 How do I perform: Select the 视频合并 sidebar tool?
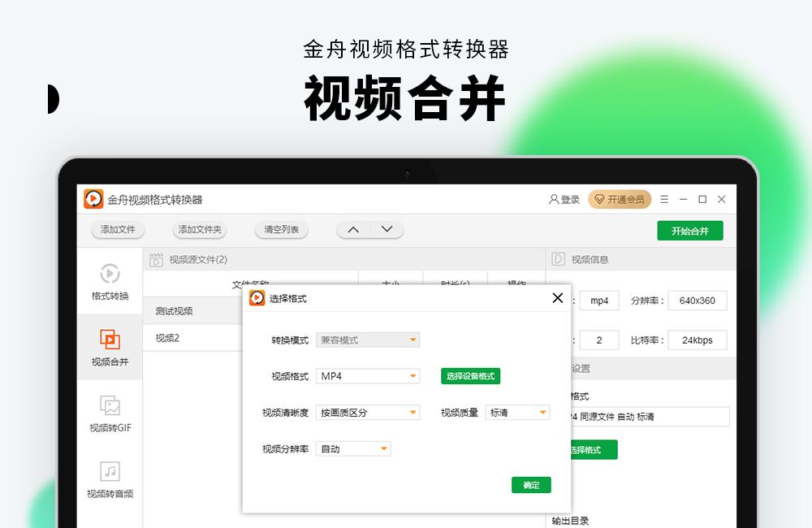[x=110, y=347]
